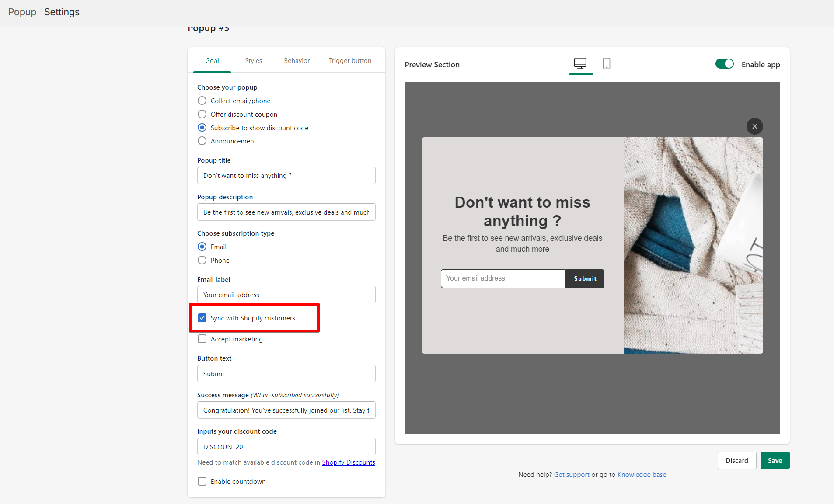834x504 pixels.
Task: Close the popup preview with X
Action: tap(754, 126)
